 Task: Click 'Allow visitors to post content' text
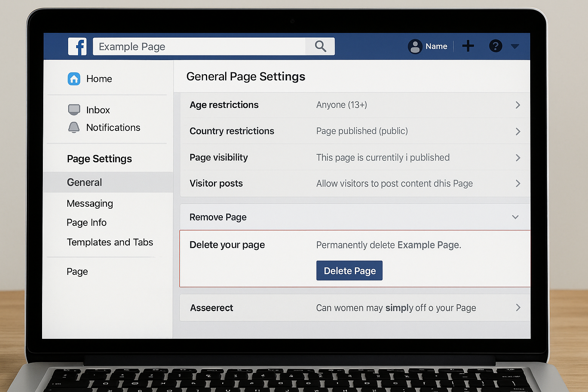(374, 184)
